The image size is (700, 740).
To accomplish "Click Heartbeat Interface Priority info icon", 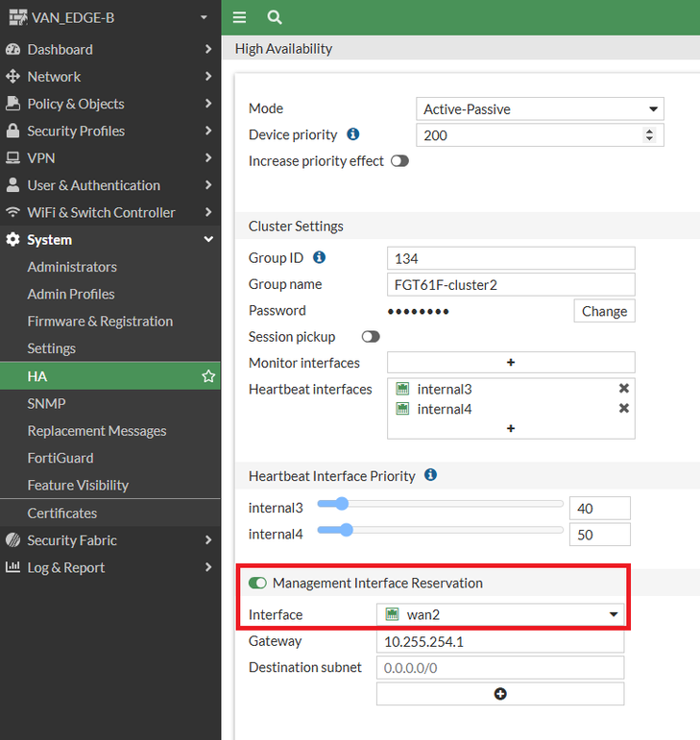I will [431, 475].
